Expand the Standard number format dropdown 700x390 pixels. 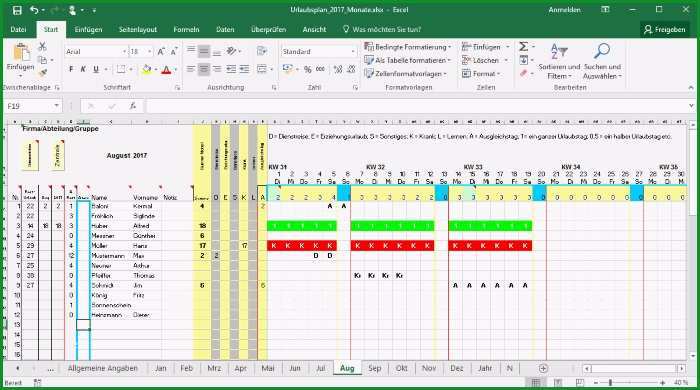353,52
